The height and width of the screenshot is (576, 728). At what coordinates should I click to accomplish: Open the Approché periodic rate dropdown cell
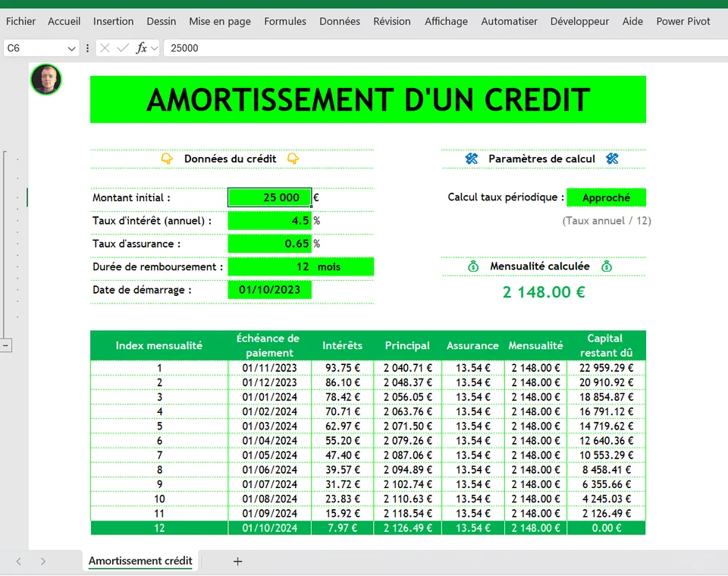[607, 197]
